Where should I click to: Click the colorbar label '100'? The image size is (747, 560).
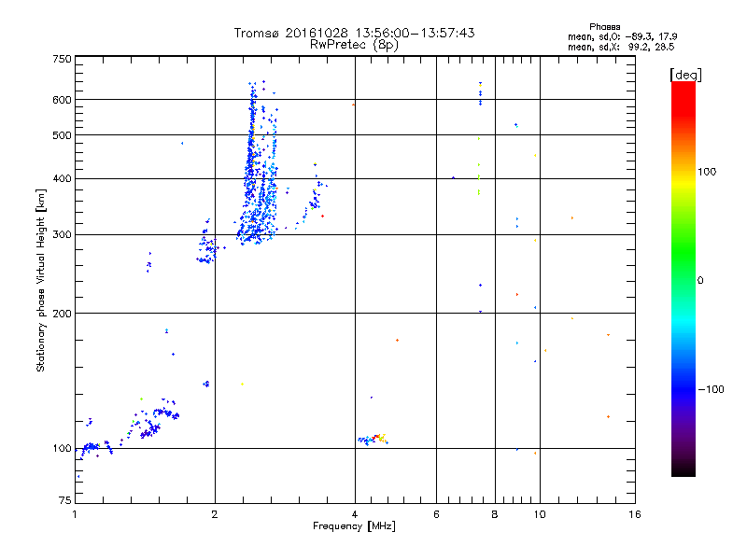[x=707, y=172]
